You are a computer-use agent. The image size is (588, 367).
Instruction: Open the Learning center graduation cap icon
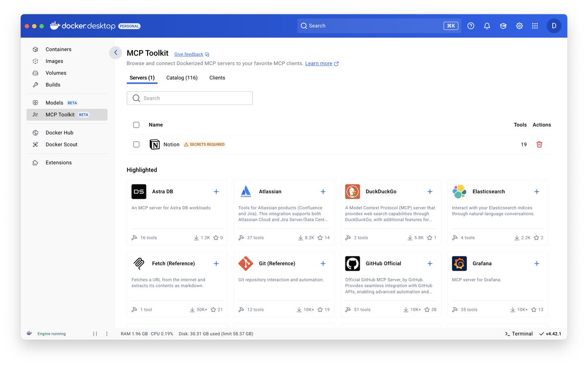click(x=503, y=26)
